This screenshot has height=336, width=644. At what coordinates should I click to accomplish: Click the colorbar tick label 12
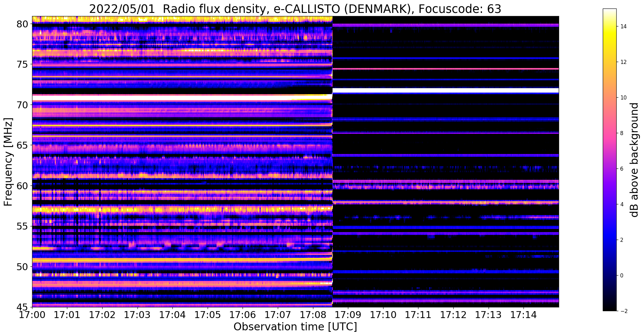point(623,62)
